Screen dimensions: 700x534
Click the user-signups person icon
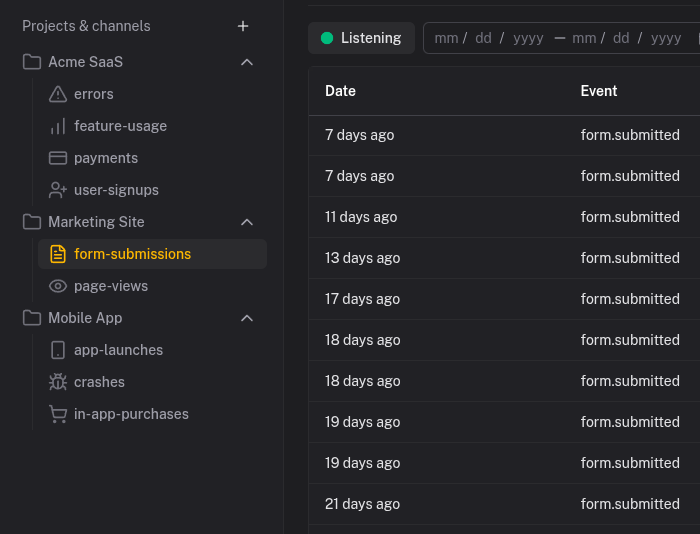[58, 190]
